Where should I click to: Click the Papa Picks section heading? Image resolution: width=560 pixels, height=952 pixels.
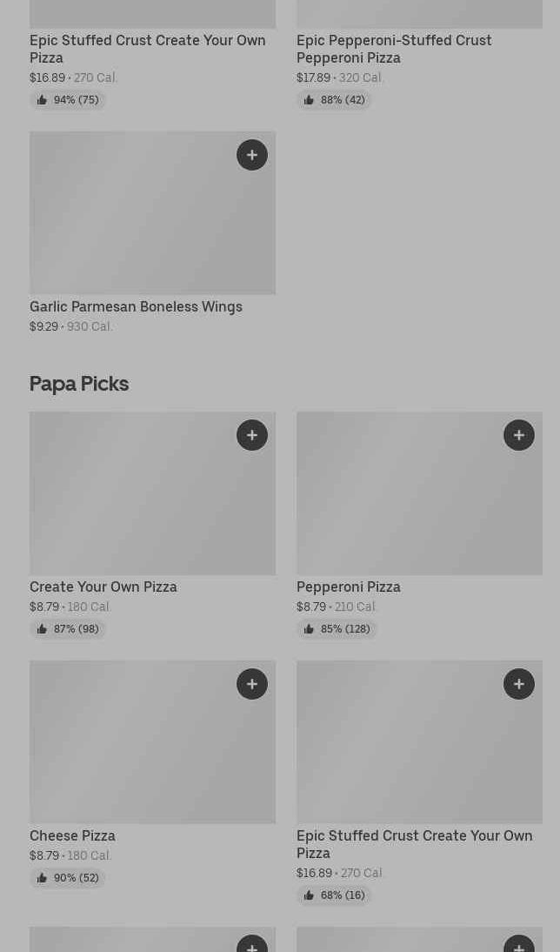coord(79,383)
